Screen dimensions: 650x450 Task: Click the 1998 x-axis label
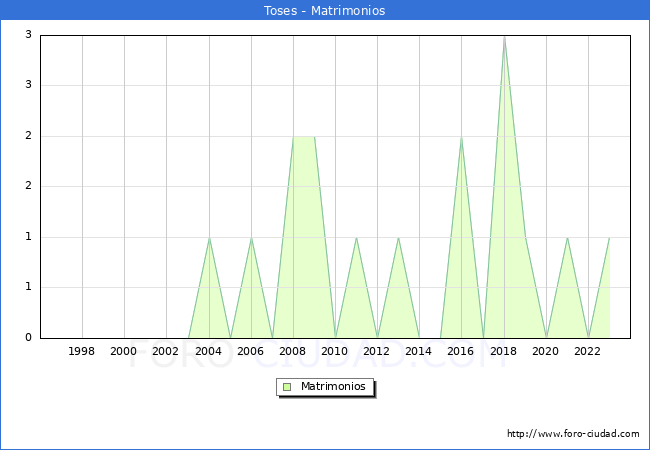point(82,351)
